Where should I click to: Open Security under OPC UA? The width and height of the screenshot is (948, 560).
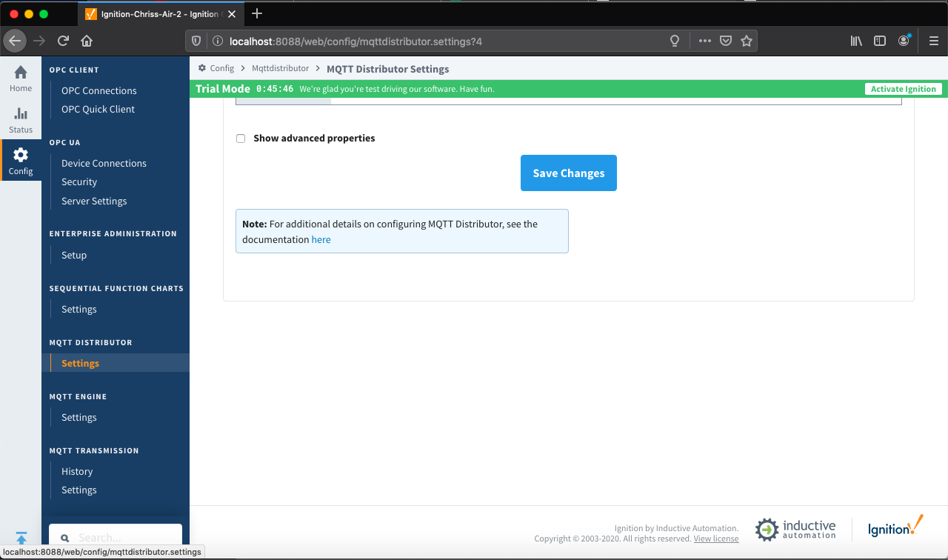pyautogui.click(x=79, y=181)
